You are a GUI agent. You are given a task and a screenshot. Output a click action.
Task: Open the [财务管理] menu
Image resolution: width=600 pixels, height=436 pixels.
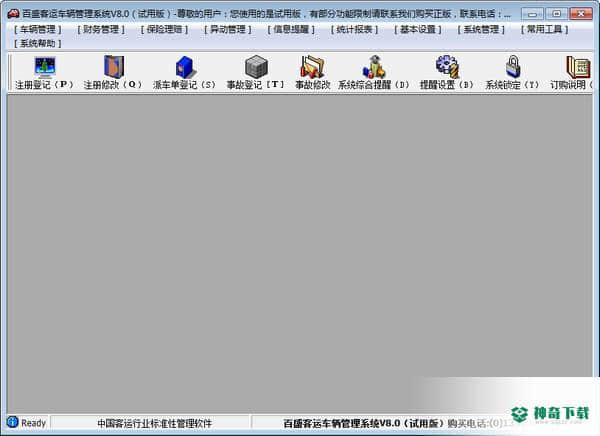[101, 29]
